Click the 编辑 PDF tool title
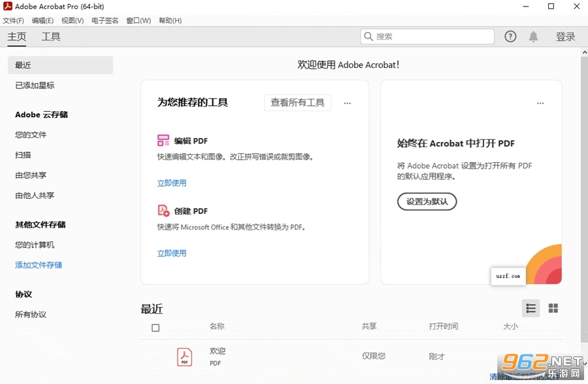This screenshot has height=384, width=588. click(x=191, y=141)
